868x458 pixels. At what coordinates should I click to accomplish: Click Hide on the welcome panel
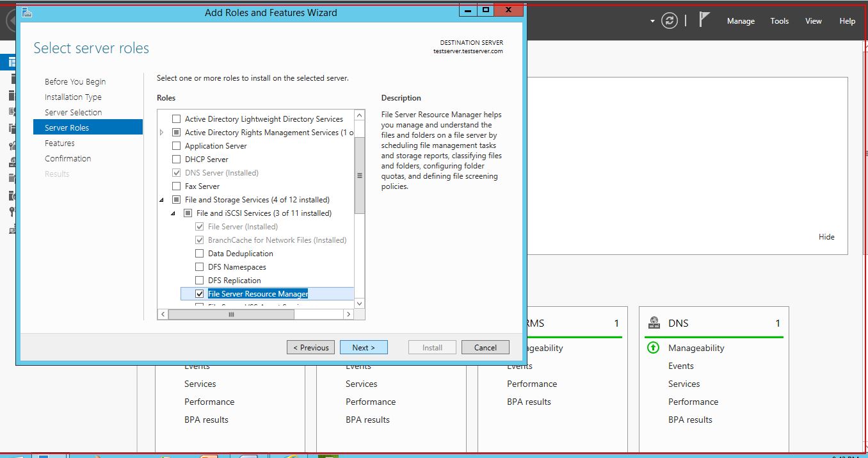coord(826,237)
